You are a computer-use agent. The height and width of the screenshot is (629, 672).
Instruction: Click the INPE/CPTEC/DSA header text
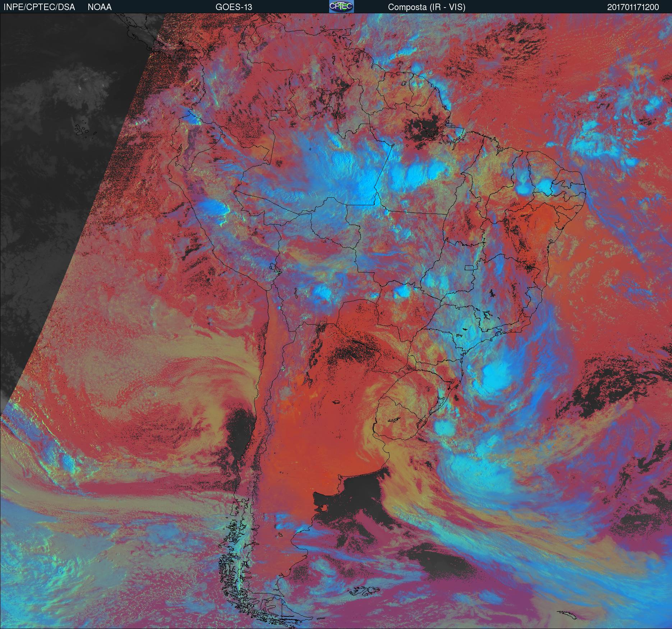(39, 7)
